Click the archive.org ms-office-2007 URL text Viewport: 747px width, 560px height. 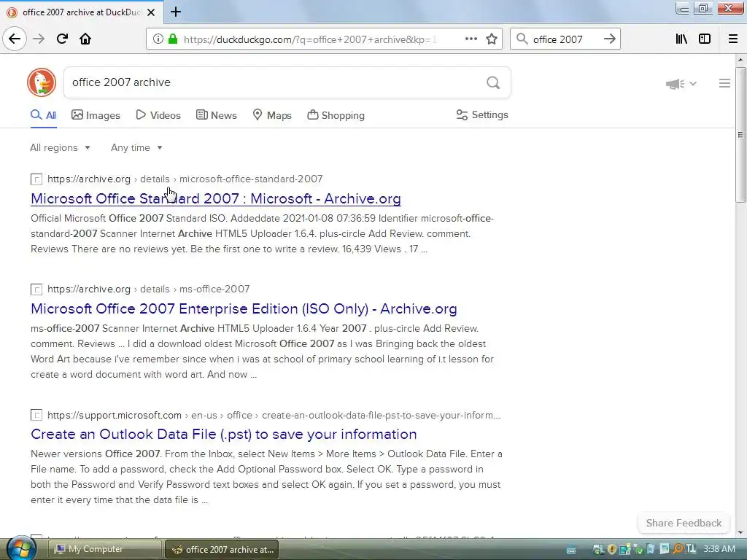pos(149,289)
